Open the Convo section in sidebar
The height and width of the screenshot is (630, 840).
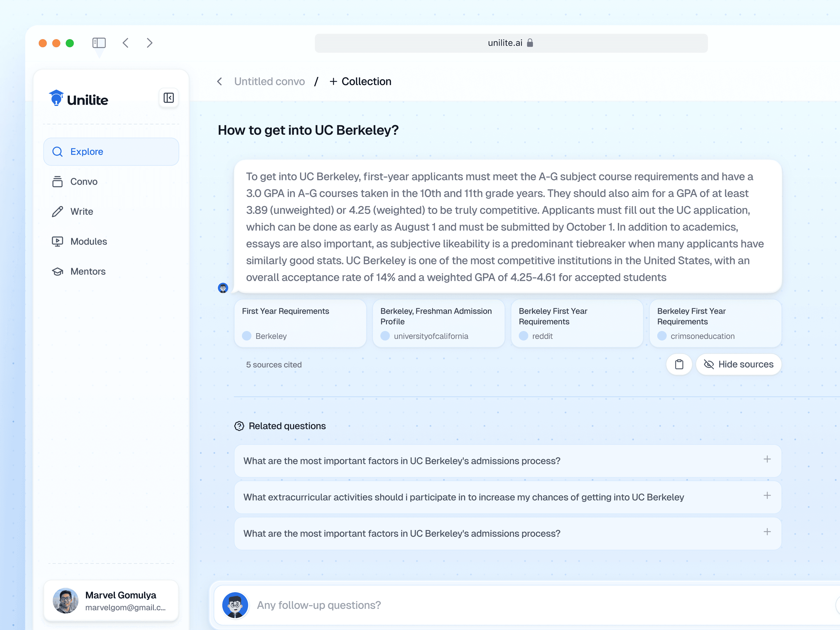83,182
